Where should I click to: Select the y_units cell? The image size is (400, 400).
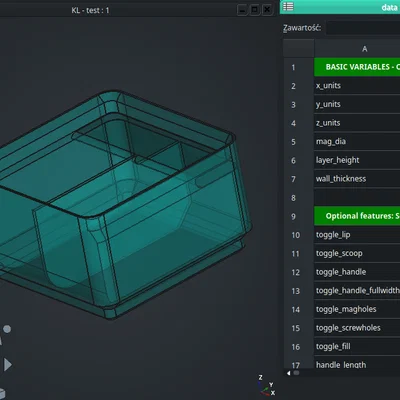click(357, 104)
